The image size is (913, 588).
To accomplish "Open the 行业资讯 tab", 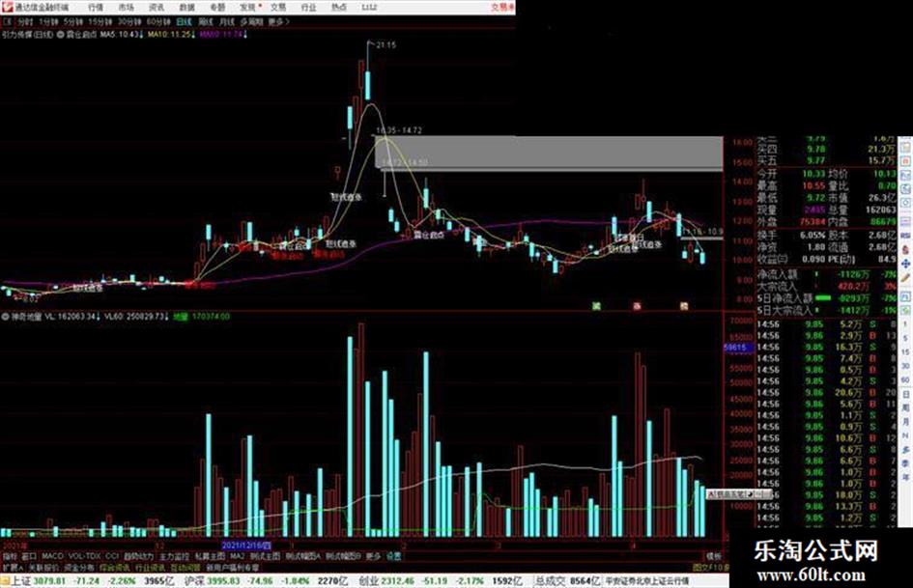I will click(150, 567).
